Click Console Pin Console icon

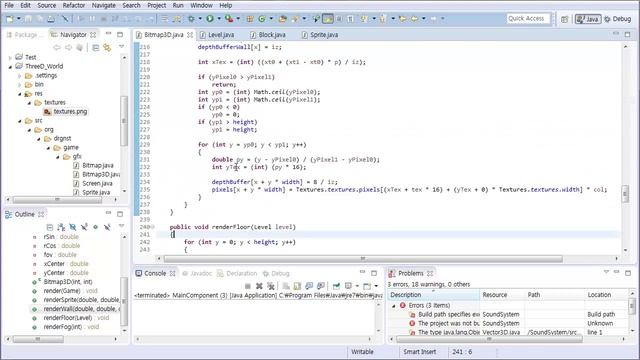336,286
